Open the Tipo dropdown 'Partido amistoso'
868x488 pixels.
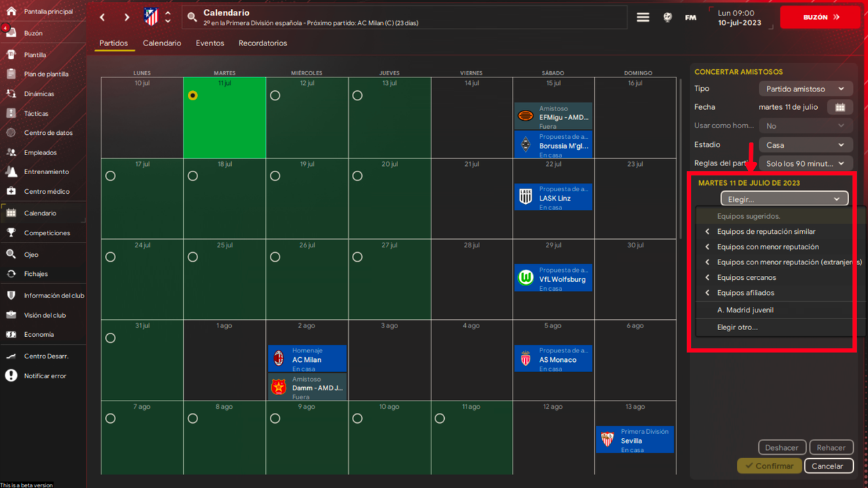(x=806, y=89)
